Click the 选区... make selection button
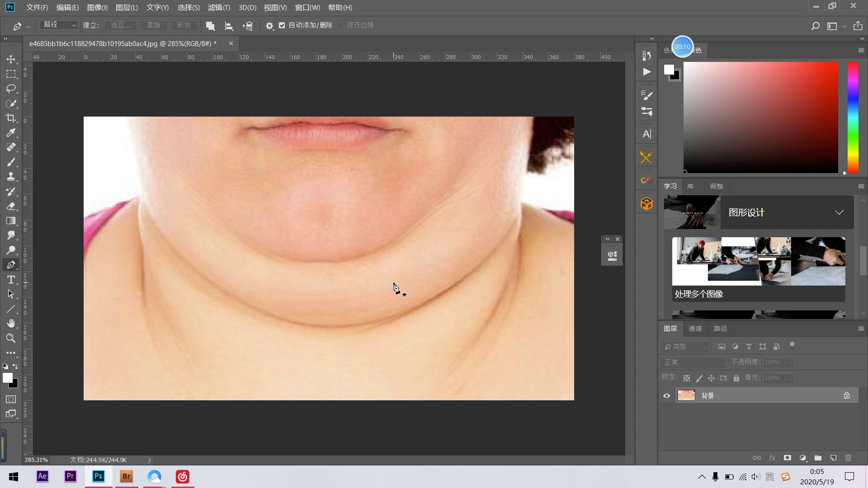This screenshot has height=488, width=868. (x=121, y=25)
